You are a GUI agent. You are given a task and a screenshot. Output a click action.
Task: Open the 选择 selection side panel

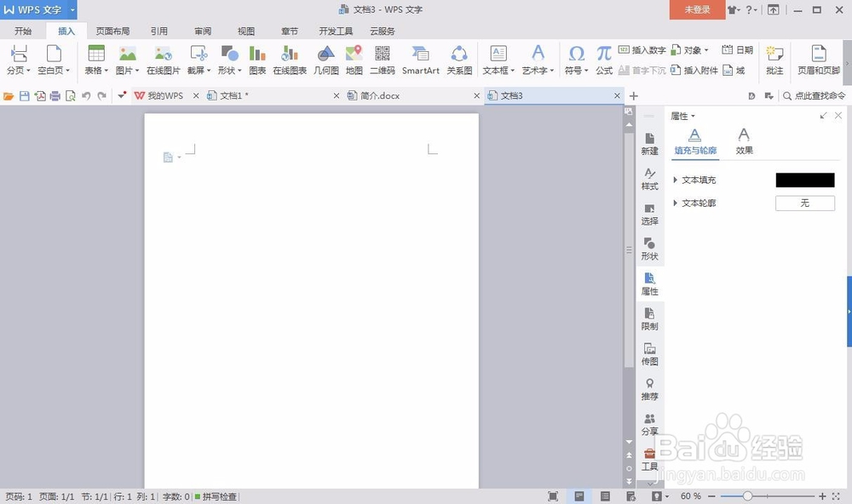click(x=649, y=215)
